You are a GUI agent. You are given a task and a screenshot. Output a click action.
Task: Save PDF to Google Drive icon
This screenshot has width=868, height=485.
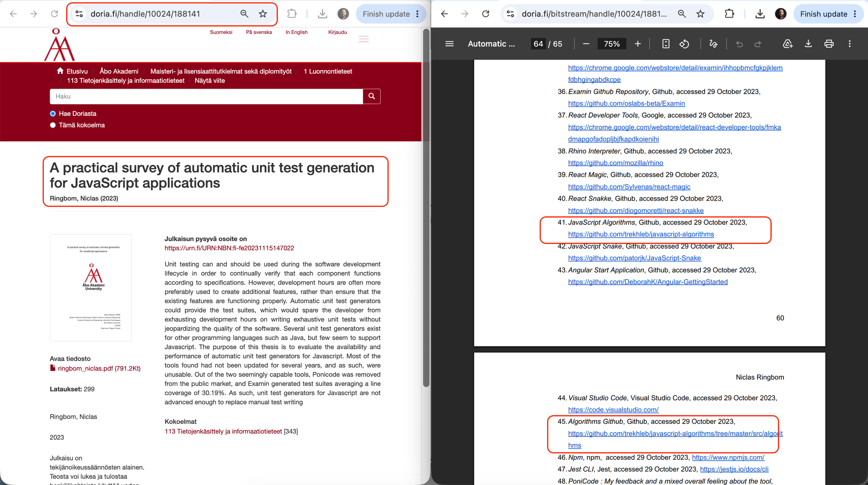tap(788, 43)
